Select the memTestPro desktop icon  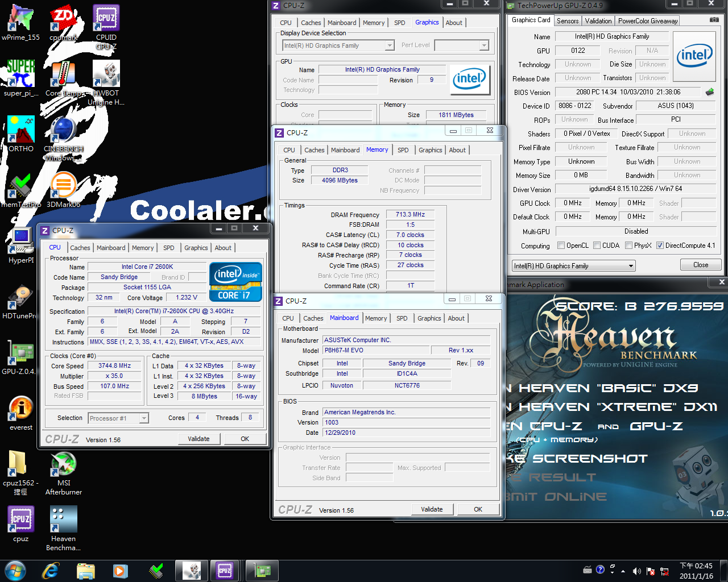click(x=21, y=190)
